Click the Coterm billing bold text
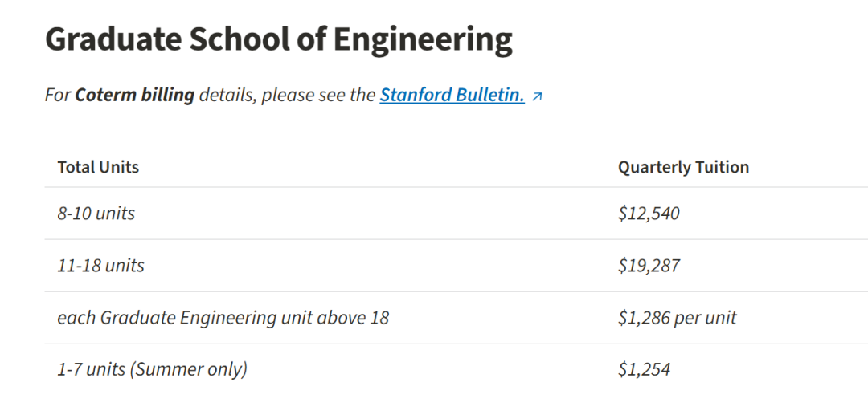Viewport: 868px width, 411px height. (x=135, y=96)
